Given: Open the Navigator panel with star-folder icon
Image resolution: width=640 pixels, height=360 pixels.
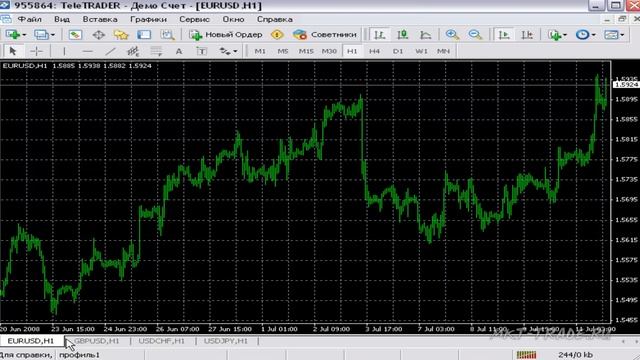Looking at the screenshot, I should click(121, 35).
